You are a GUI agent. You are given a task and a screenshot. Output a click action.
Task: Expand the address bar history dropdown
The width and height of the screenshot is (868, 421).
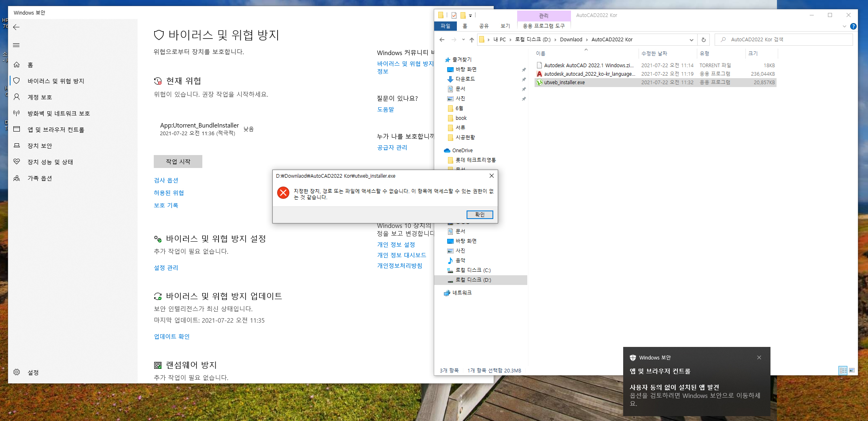tap(692, 40)
